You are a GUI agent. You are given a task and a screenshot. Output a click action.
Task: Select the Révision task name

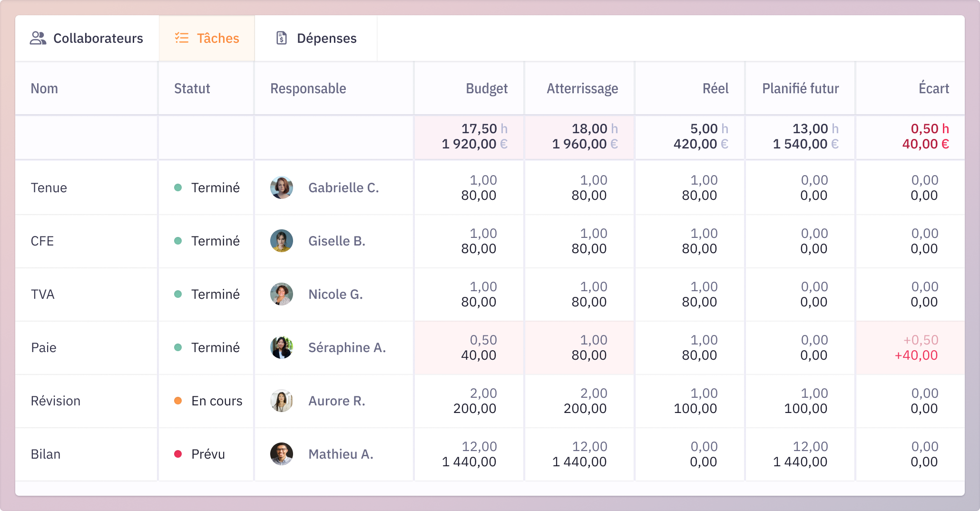(x=56, y=401)
